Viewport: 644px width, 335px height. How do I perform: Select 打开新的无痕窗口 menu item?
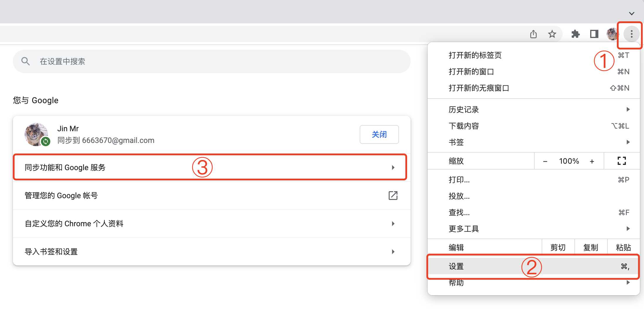pyautogui.click(x=533, y=88)
